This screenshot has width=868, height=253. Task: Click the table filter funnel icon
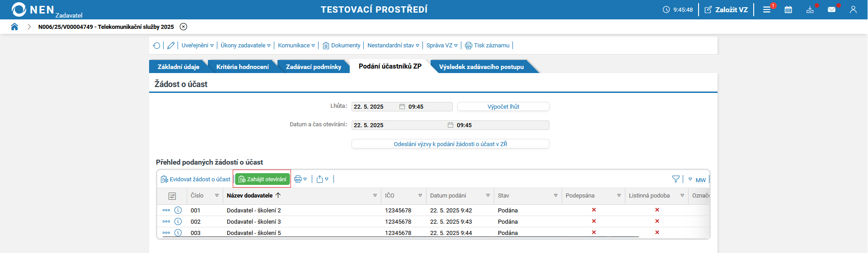pos(676,179)
